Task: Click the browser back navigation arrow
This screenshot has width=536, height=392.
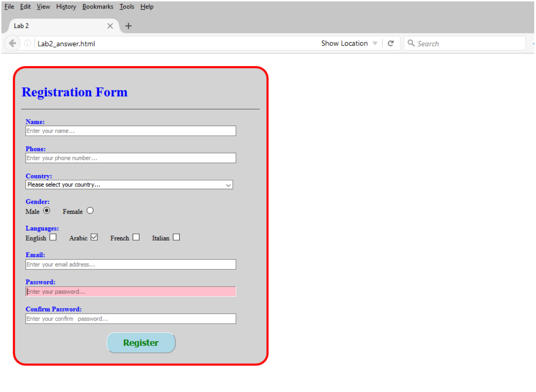Action: (x=13, y=43)
